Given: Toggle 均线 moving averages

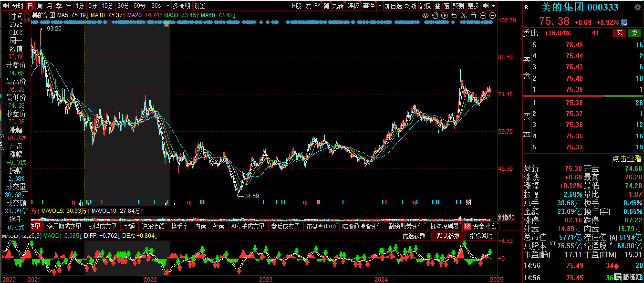Looking at the screenshot, I should [x=410, y=5].
